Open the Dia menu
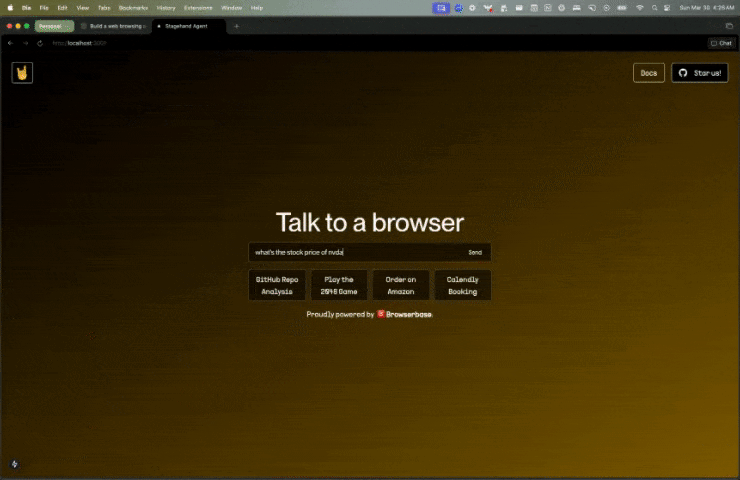Screen dimensions: 740x480 click(x=26, y=8)
